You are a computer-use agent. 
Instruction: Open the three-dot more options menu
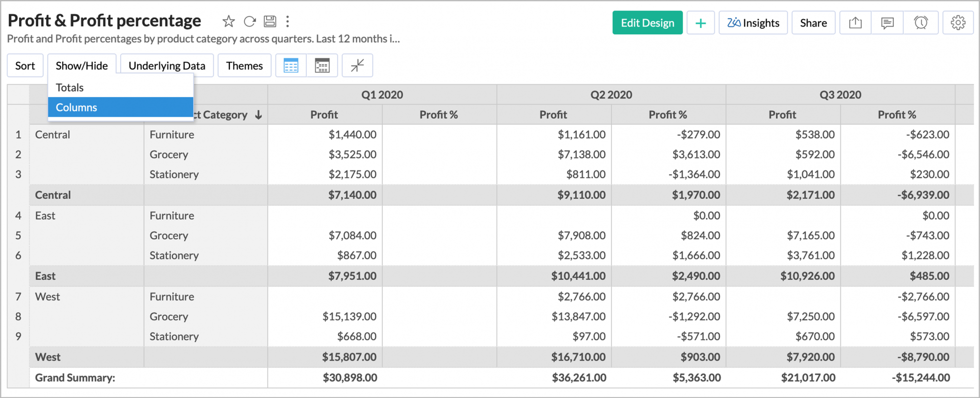(x=288, y=22)
